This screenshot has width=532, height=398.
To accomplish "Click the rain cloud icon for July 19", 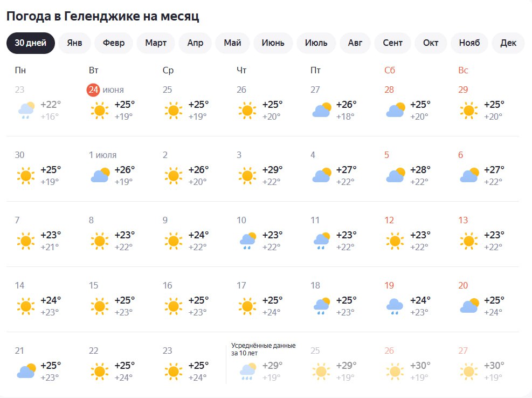I will 395,306.
